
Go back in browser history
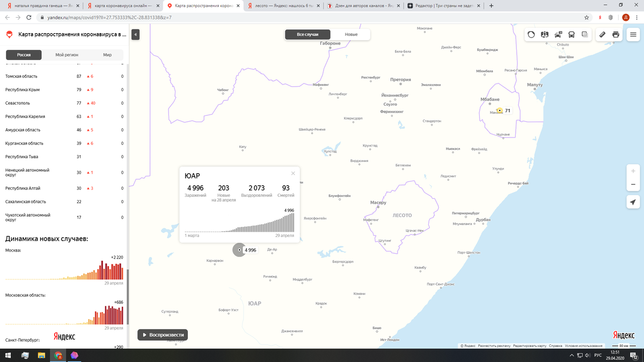pyautogui.click(x=6, y=17)
